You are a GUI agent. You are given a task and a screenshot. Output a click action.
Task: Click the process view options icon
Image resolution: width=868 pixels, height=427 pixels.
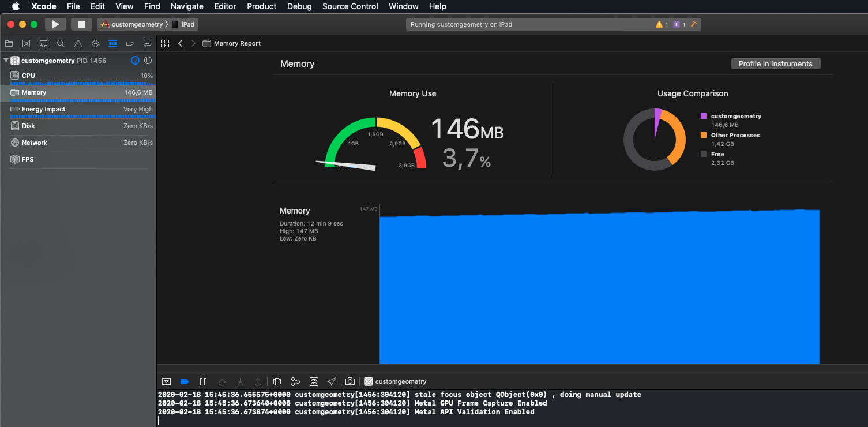tap(148, 60)
